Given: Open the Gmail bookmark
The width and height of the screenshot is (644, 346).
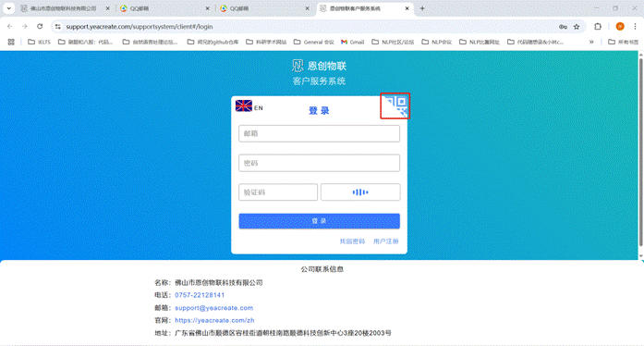Looking at the screenshot, I should point(352,42).
